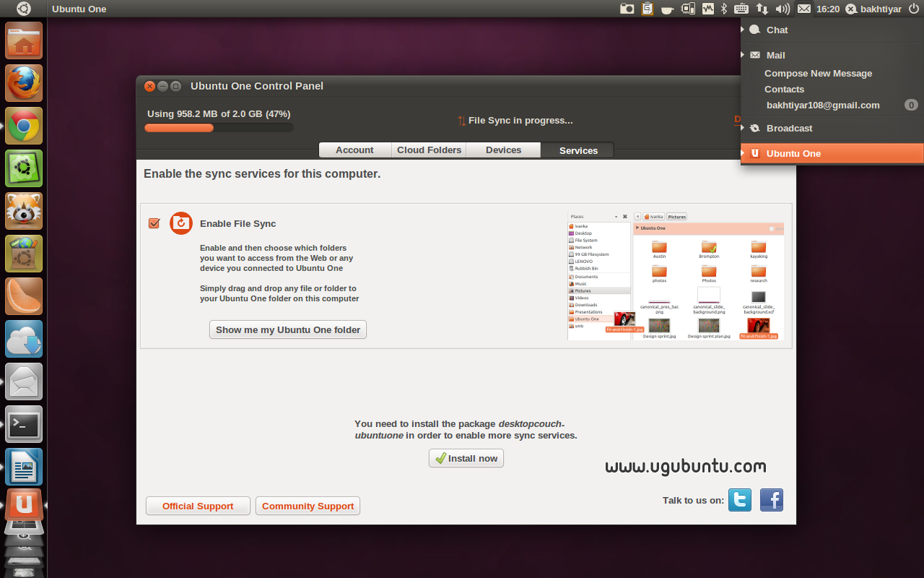Open the network connections indicator

(762, 9)
